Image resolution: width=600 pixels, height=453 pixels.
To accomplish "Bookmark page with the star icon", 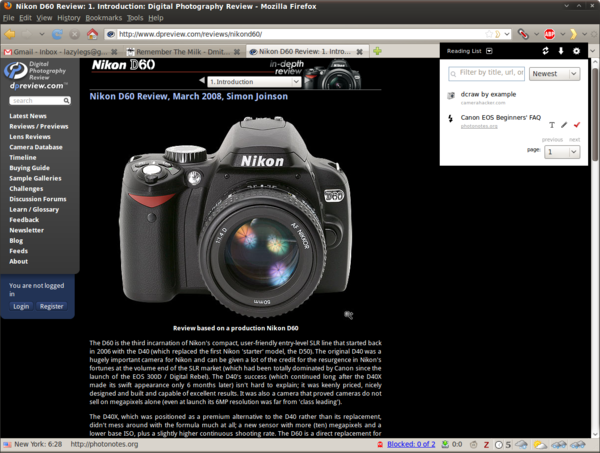I will [489, 34].
